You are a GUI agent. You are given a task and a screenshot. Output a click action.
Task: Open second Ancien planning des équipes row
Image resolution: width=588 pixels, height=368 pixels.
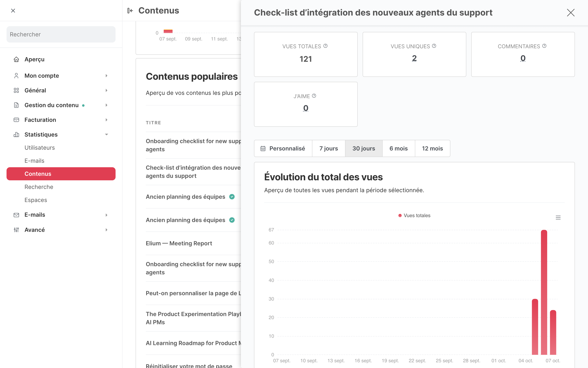click(x=185, y=220)
